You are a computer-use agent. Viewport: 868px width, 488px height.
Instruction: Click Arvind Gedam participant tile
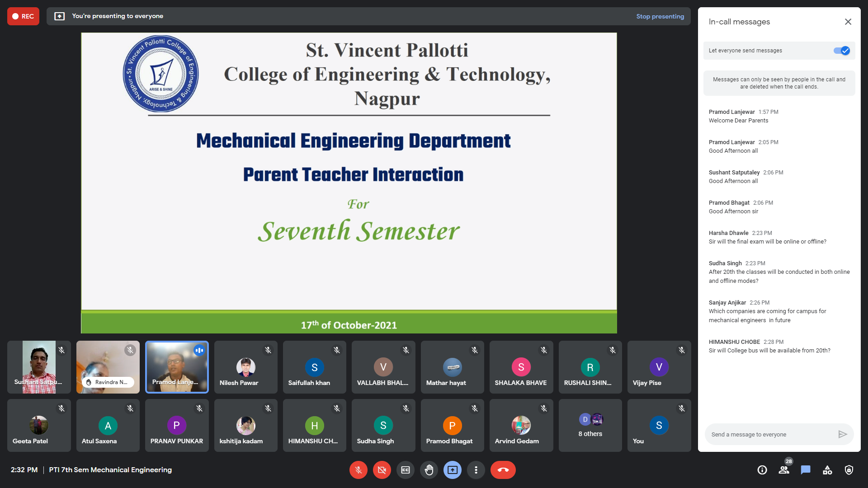(x=521, y=425)
